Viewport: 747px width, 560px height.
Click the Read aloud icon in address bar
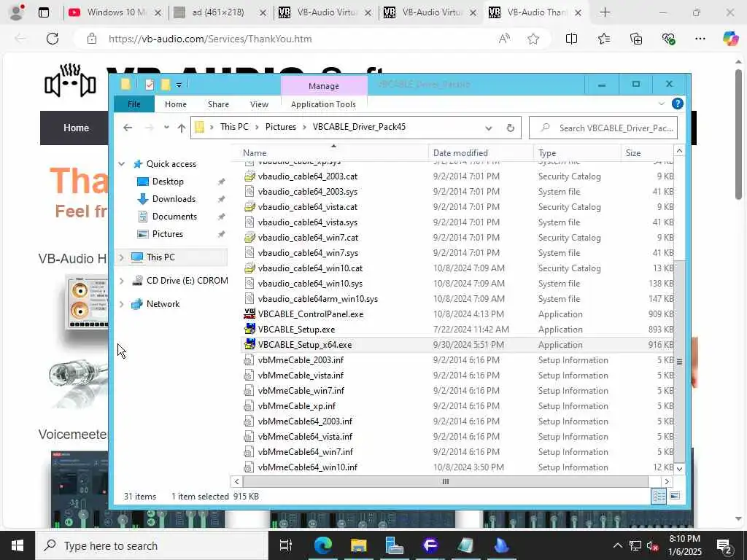click(504, 39)
